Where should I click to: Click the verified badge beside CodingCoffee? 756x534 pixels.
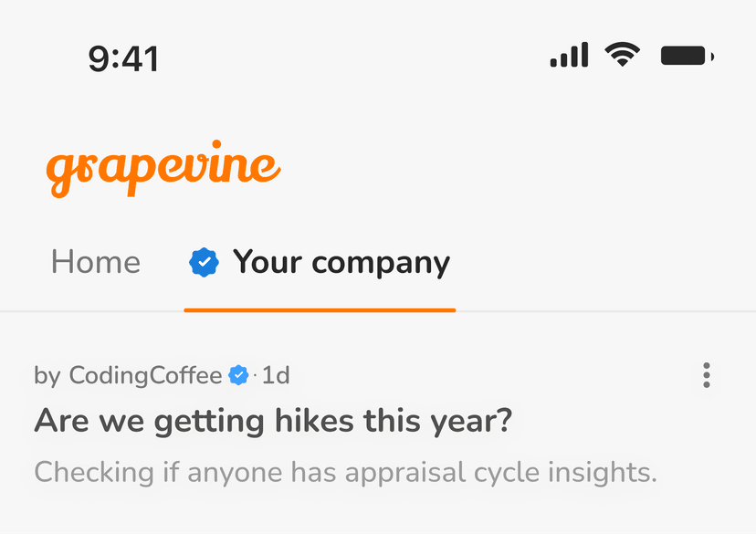pyautogui.click(x=238, y=375)
